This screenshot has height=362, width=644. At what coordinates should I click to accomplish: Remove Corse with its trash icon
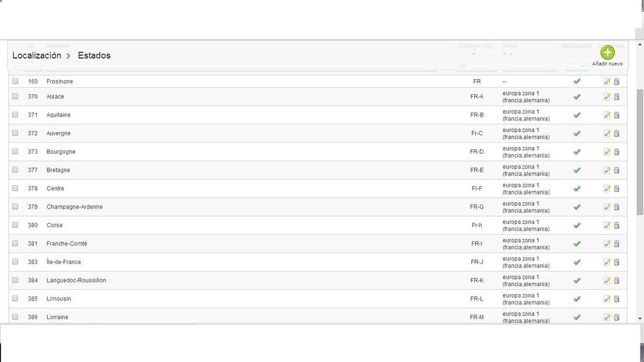coord(616,225)
